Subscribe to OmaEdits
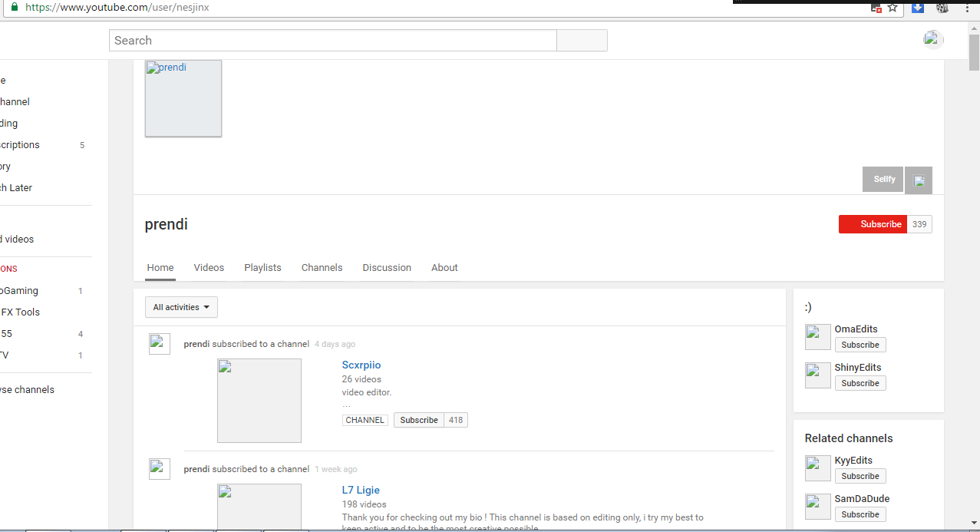This screenshot has width=980, height=532. click(x=860, y=345)
